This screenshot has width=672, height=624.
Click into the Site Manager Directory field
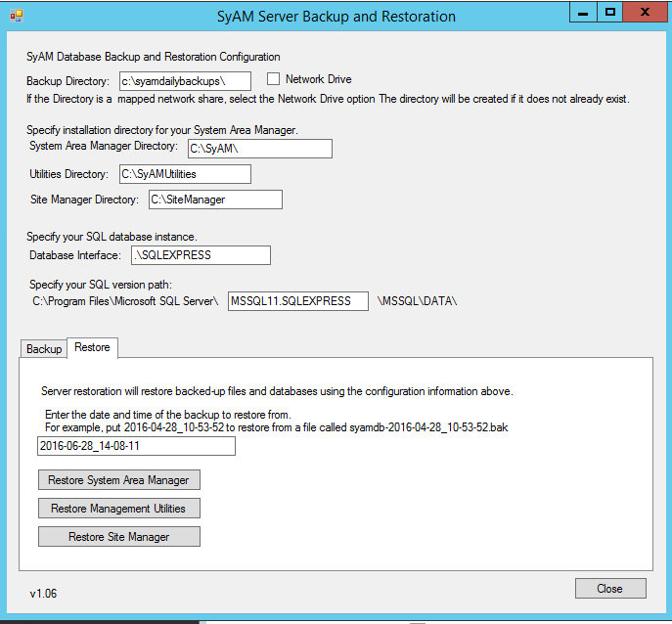pyautogui.click(x=215, y=200)
